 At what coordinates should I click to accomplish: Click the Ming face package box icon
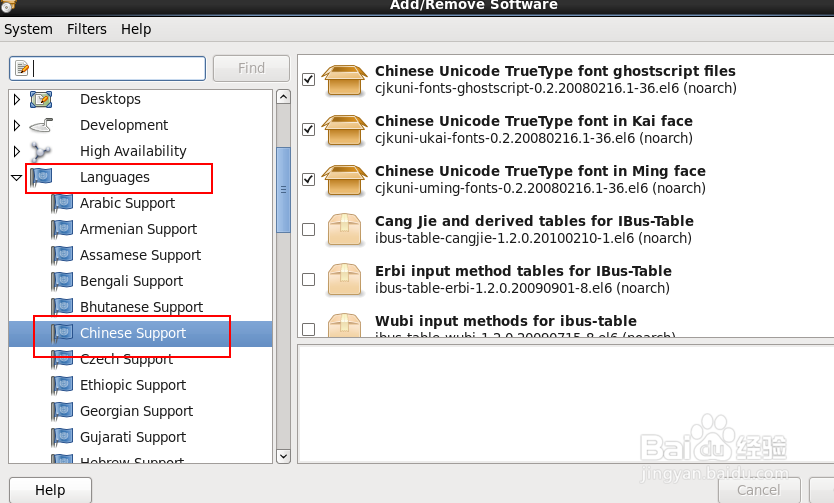[345, 180]
